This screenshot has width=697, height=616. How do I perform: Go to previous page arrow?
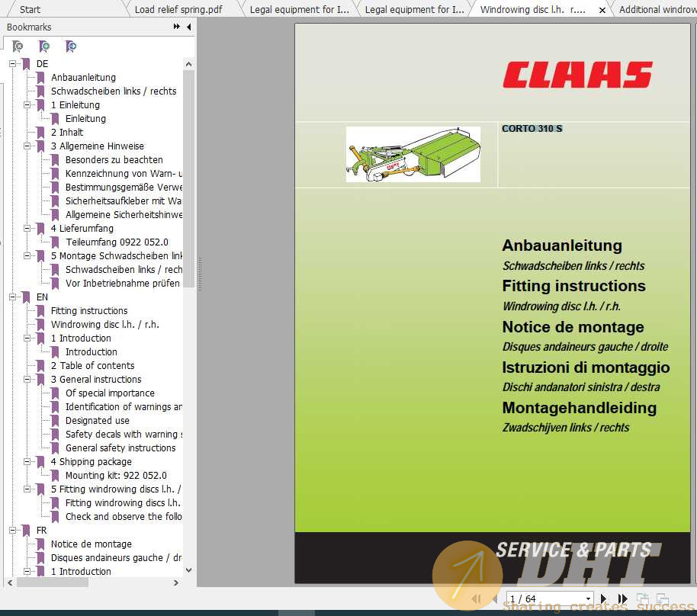pyautogui.click(x=495, y=598)
